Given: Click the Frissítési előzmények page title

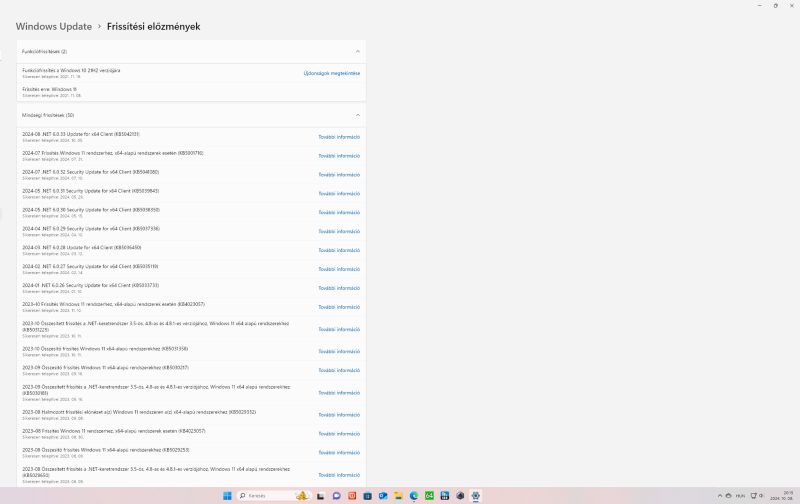Looking at the screenshot, I should click(x=154, y=27).
